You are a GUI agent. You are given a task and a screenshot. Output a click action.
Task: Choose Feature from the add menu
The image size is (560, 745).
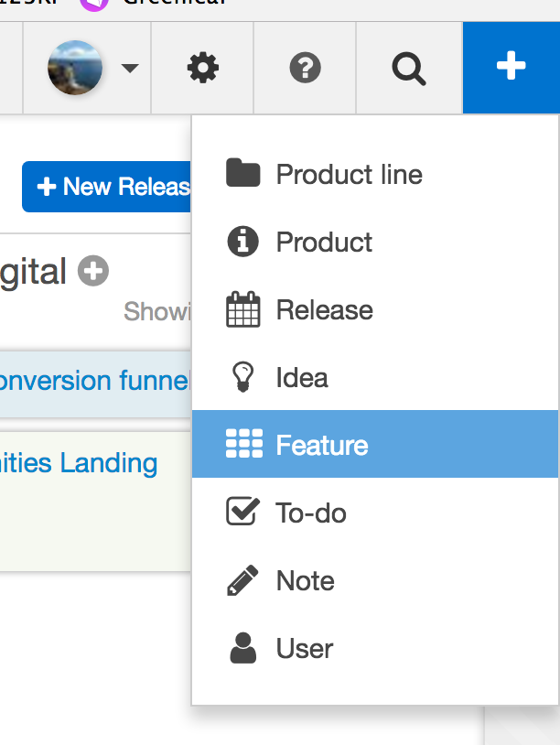(320, 444)
